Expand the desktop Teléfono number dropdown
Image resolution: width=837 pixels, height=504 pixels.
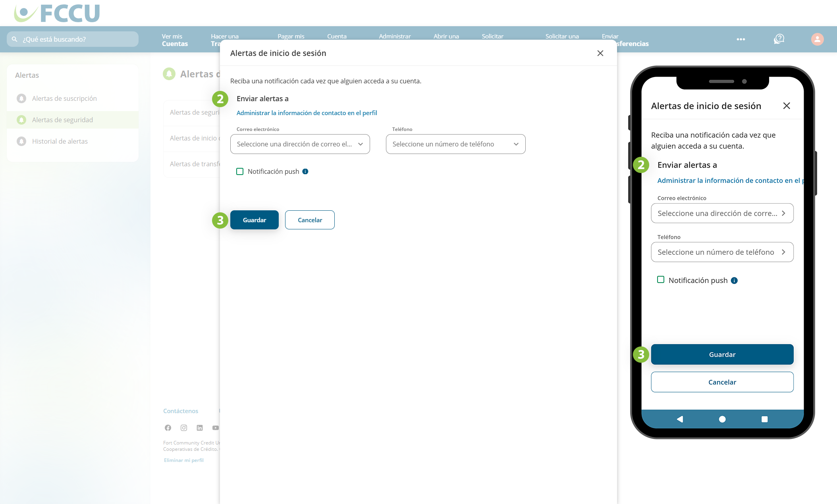point(455,144)
